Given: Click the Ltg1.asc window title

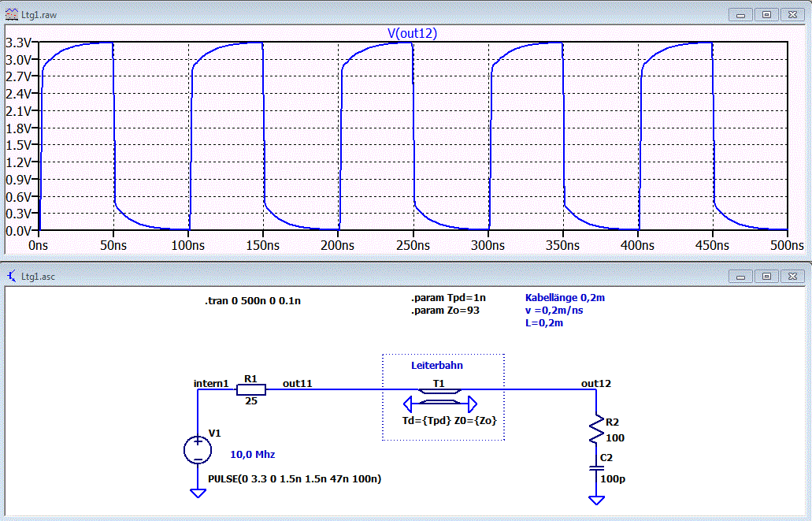Looking at the screenshot, I should (38, 277).
